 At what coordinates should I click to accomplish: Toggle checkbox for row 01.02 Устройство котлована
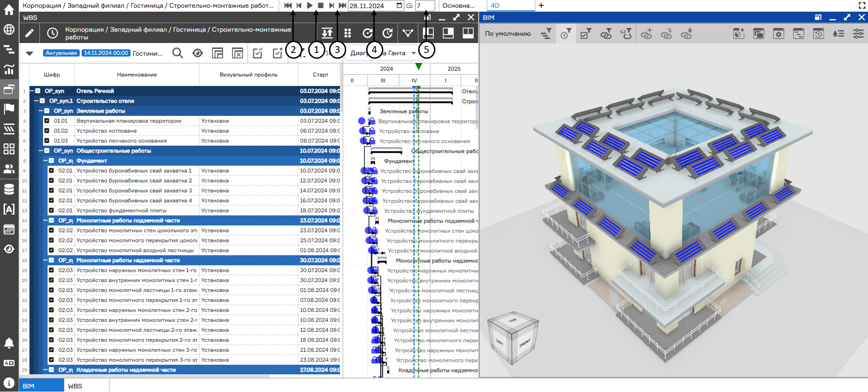click(x=47, y=131)
